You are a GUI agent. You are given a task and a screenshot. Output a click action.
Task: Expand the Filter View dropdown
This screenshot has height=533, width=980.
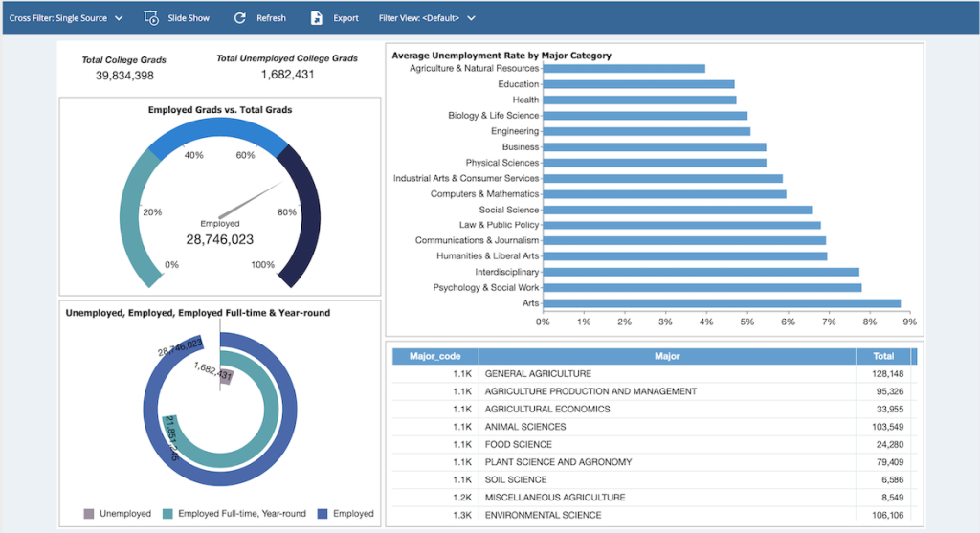(x=427, y=18)
